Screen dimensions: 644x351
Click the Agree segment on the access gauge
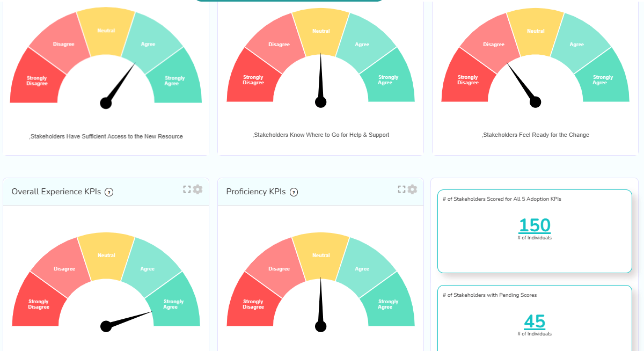tap(148, 44)
